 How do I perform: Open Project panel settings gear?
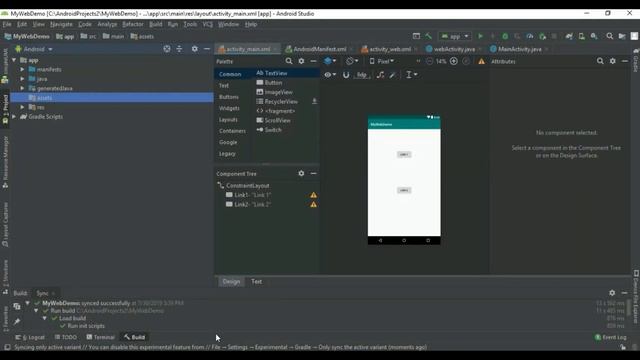195,49
